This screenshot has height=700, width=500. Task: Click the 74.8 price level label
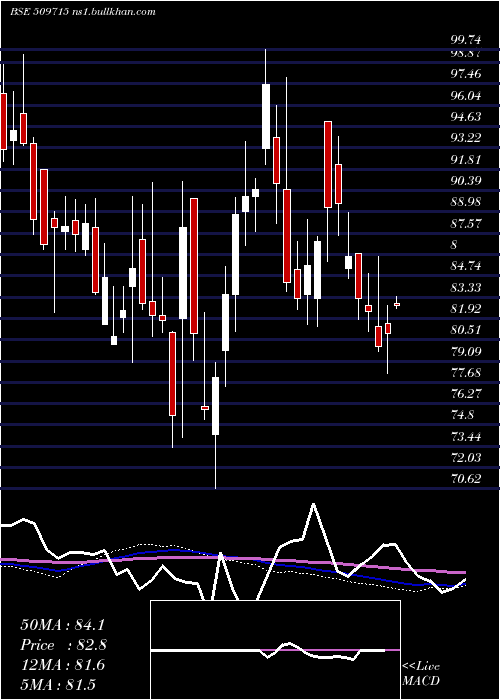462,415
